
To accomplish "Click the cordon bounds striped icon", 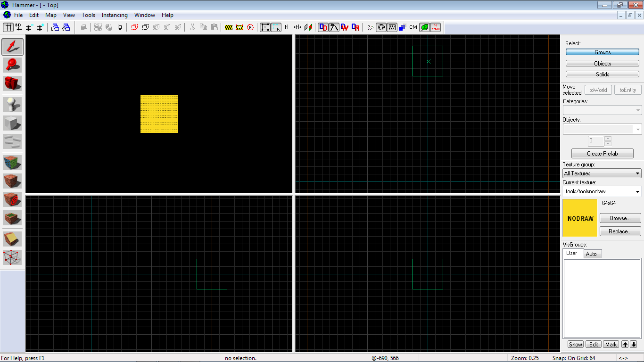I will (x=229, y=27).
